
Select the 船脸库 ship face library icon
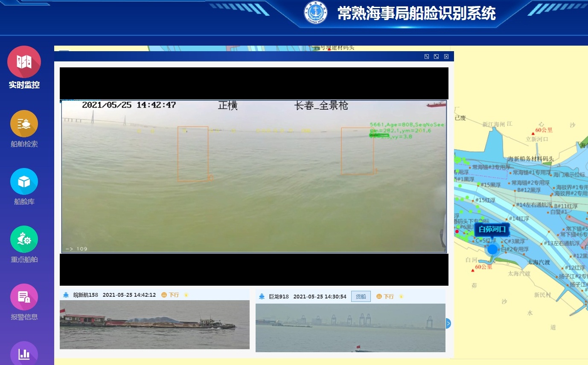(x=24, y=182)
